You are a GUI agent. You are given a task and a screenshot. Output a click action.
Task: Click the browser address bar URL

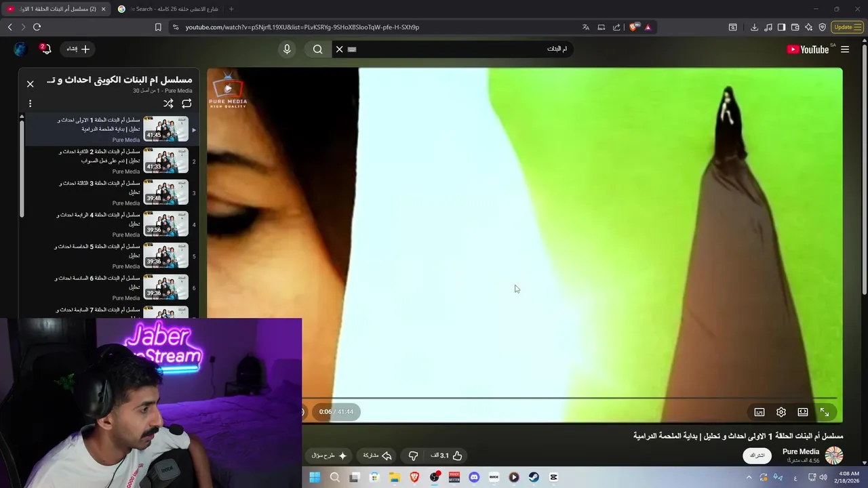click(x=302, y=27)
